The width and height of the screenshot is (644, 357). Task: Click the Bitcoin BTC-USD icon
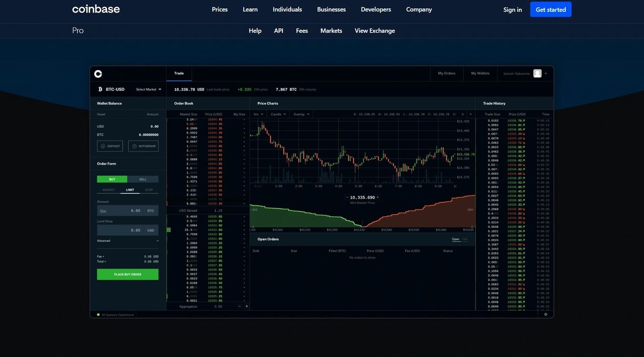[100, 89]
